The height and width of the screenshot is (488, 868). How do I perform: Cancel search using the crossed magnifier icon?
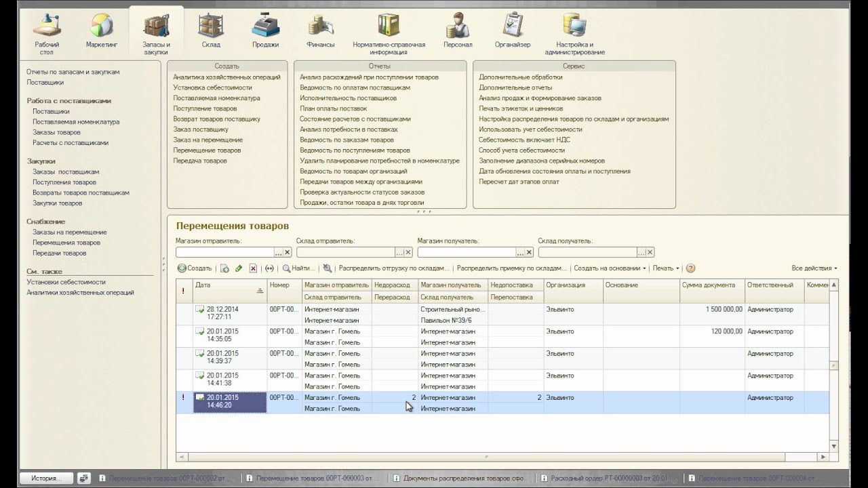pyautogui.click(x=328, y=268)
